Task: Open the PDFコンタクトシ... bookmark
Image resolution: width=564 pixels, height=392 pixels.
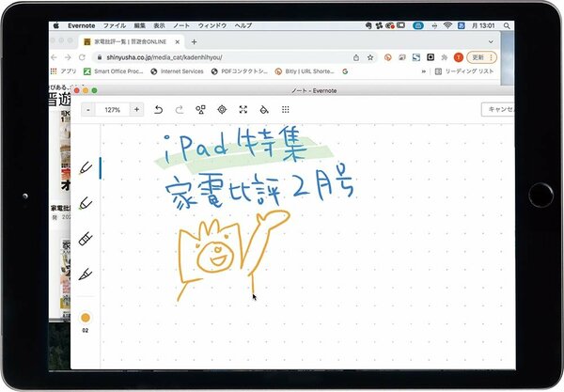Action: (x=240, y=71)
